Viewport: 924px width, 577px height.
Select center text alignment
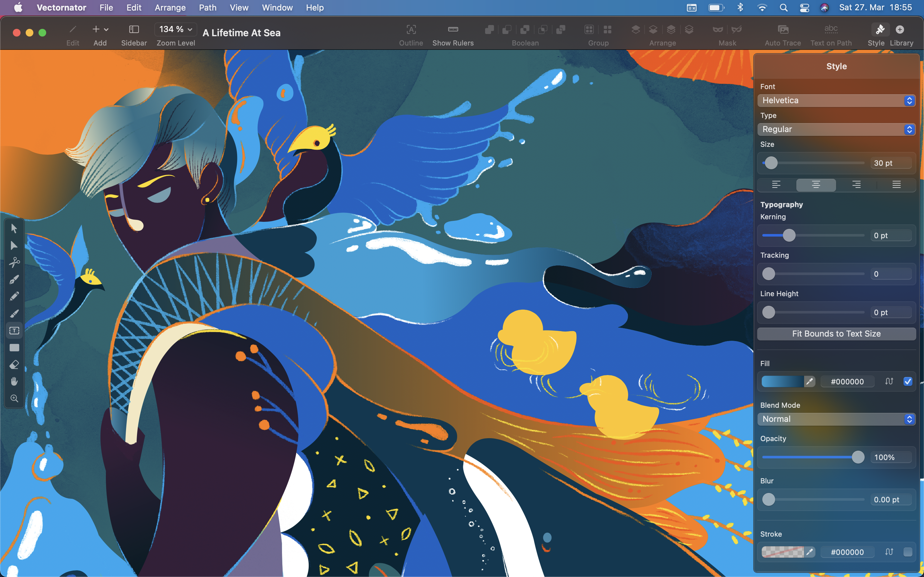click(x=815, y=185)
